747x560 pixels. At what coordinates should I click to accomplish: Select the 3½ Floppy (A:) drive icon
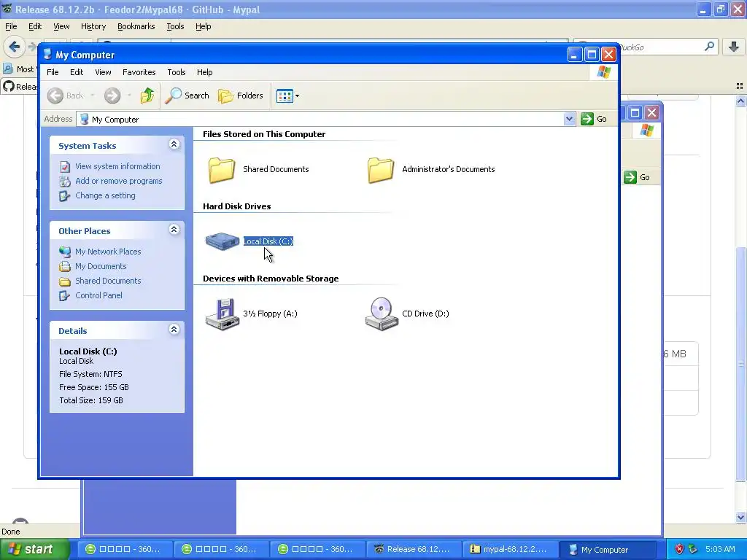pyautogui.click(x=222, y=314)
